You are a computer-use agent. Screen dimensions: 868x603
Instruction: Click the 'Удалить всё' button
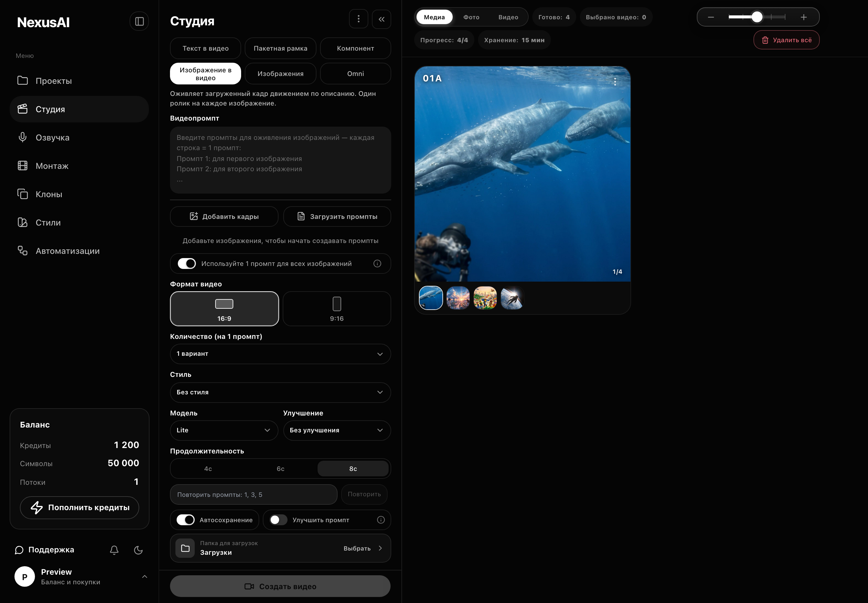tap(786, 40)
